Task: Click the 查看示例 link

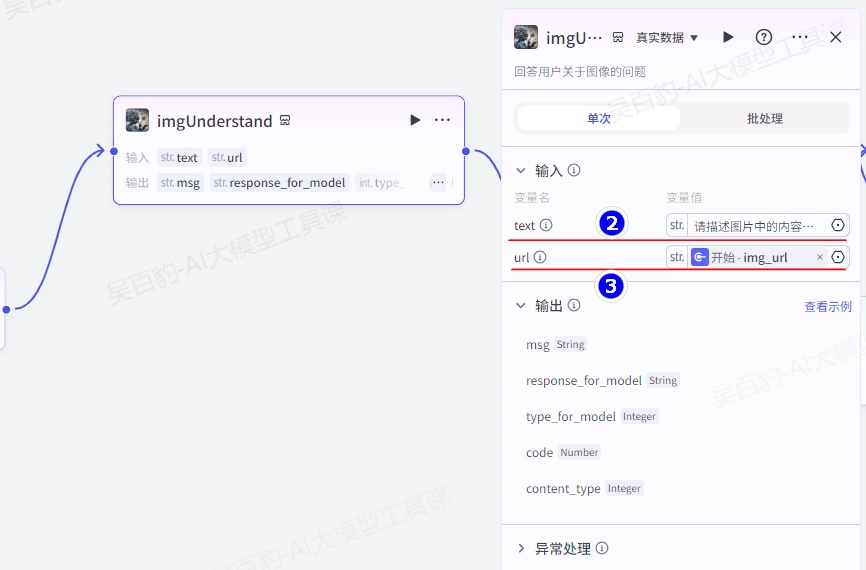Action: (828, 307)
